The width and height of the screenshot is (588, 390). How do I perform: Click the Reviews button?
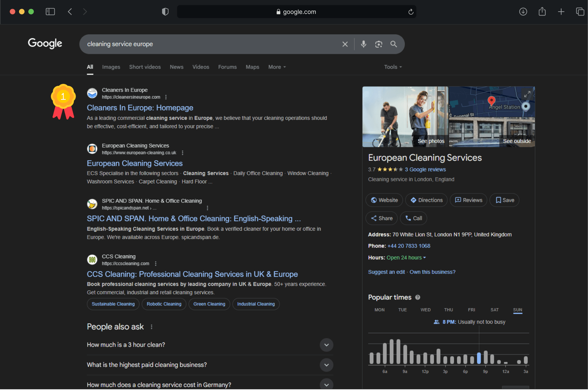click(x=468, y=200)
